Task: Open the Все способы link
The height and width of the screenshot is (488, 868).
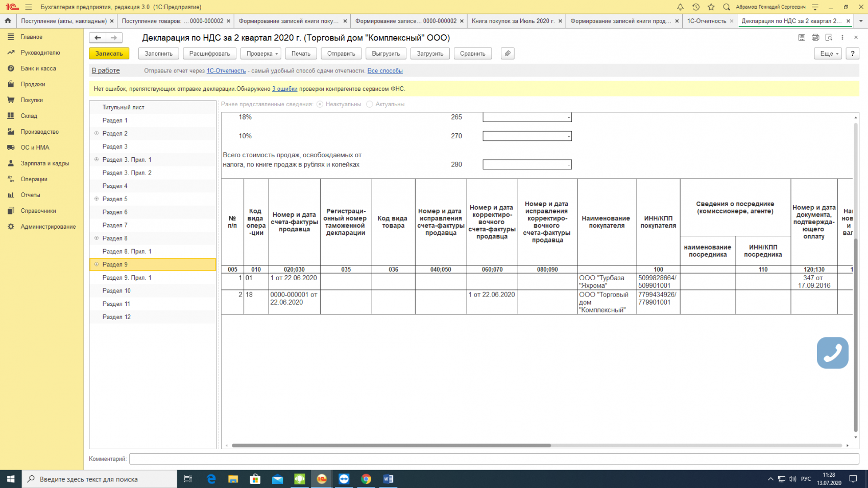Action: [x=385, y=71]
